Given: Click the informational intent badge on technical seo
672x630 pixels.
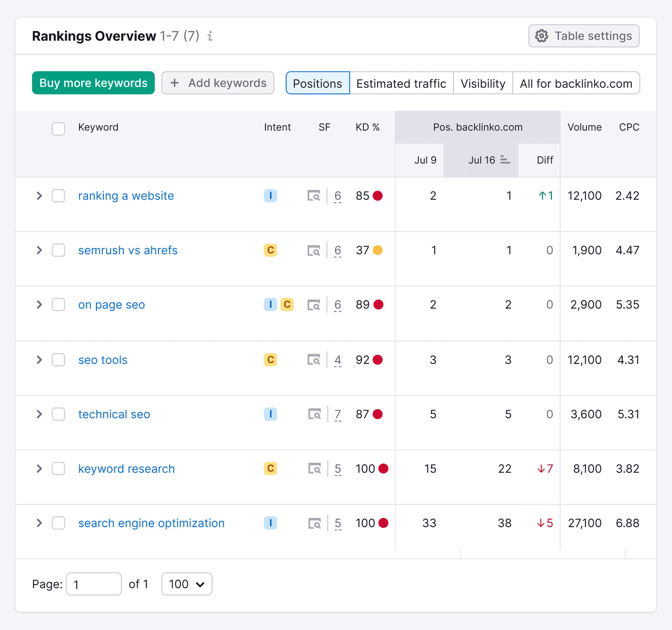Looking at the screenshot, I should 270,414.
